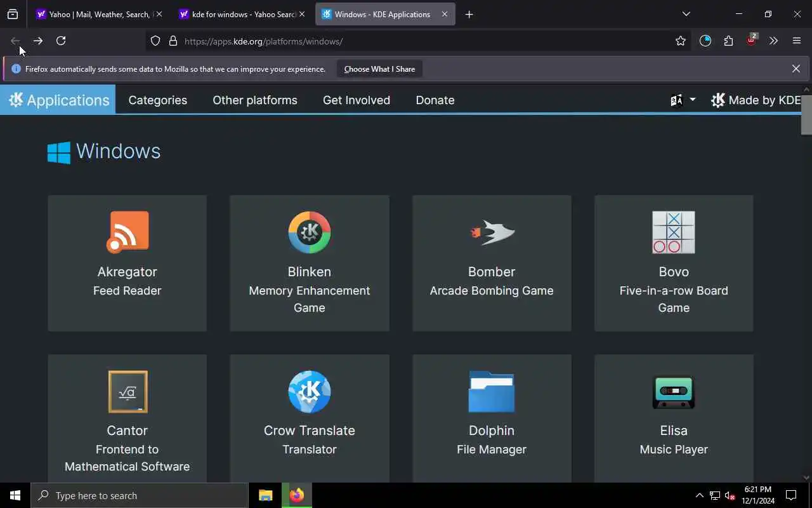Image resolution: width=812 pixels, height=508 pixels.
Task: Click the Applications home link
Action: (58, 100)
